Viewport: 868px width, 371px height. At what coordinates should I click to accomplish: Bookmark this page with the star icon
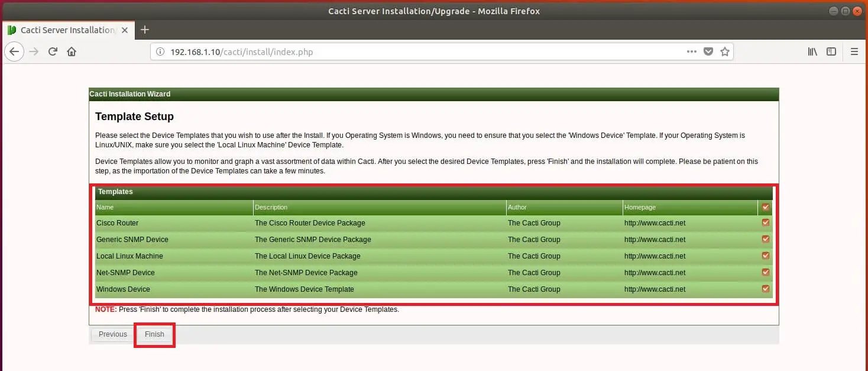click(x=725, y=51)
